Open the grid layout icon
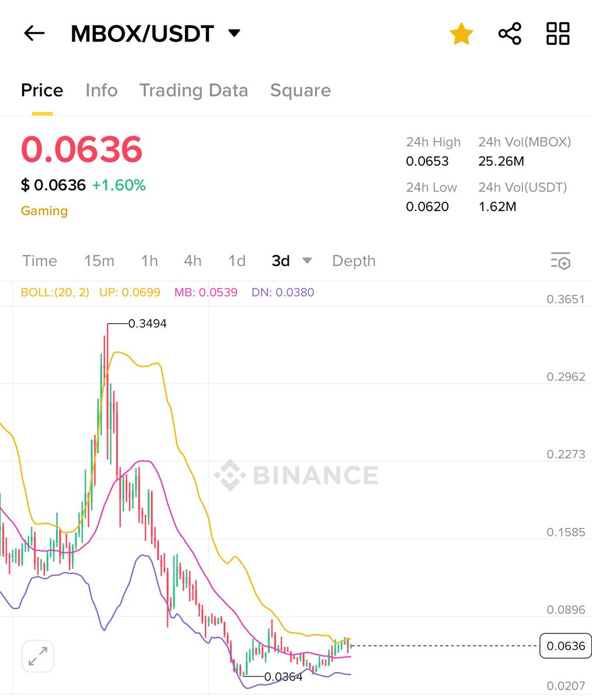This screenshot has height=700, width=592. (558, 34)
